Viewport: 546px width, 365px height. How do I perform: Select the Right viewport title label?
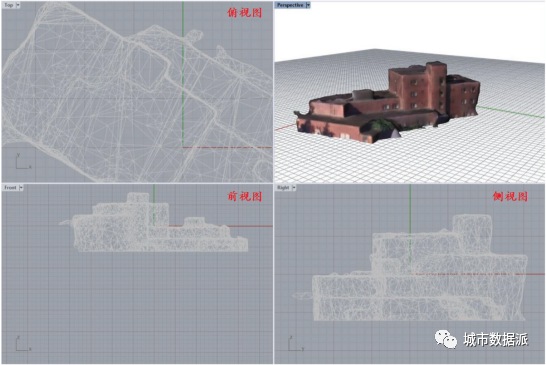[x=283, y=188]
